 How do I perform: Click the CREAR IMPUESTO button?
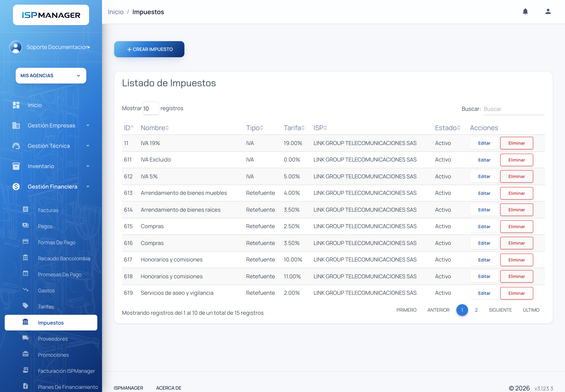tap(149, 49)
